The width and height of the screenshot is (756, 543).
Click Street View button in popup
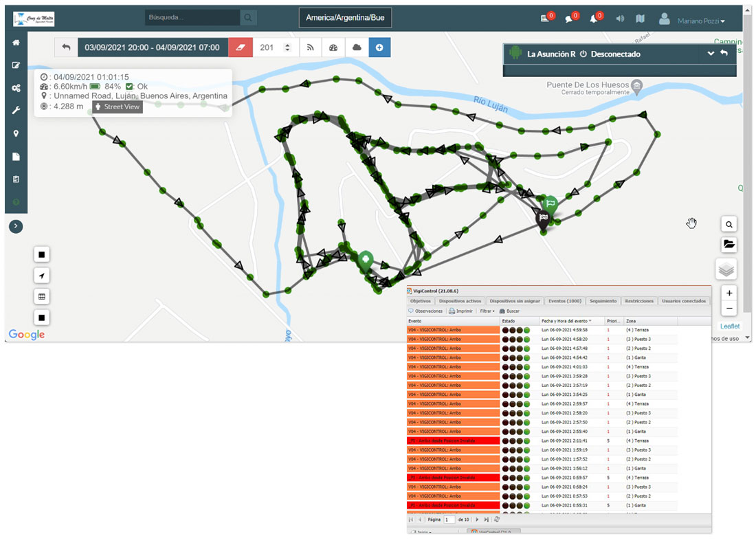pos(118,107)
